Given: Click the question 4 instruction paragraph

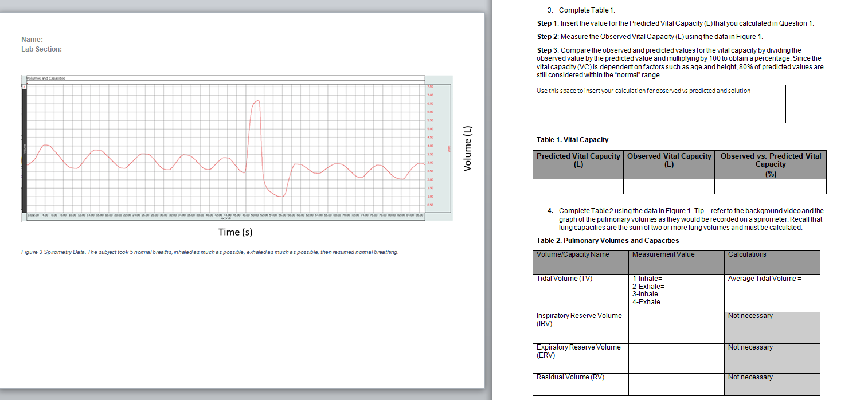Looking at the screenshot, I should click(x=686, y=219).
